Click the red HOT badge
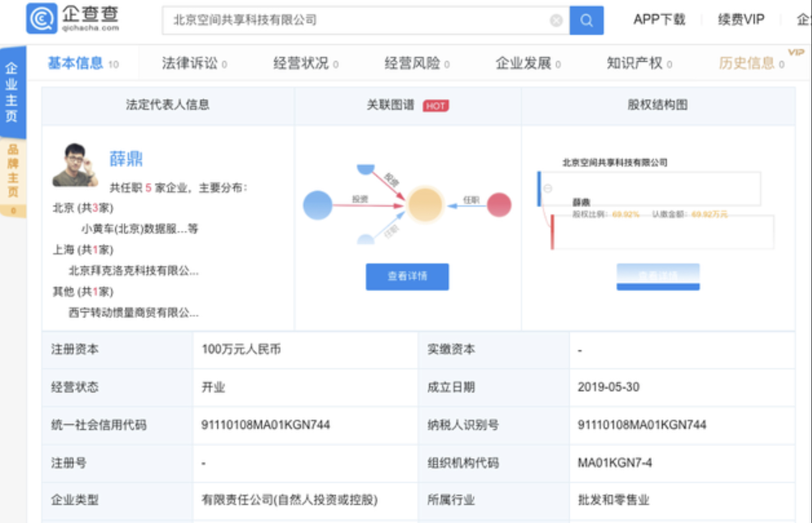 (x=435, y=106)
